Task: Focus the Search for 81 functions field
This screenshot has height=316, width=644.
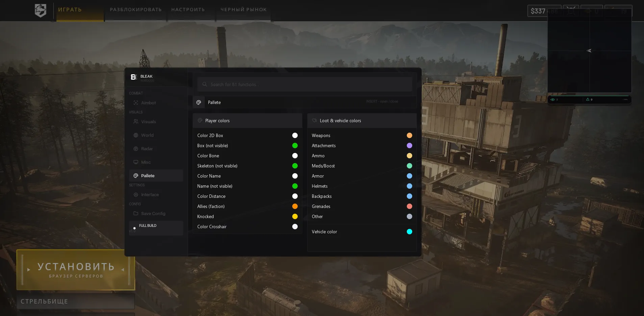Action: [x=305, y=84]
